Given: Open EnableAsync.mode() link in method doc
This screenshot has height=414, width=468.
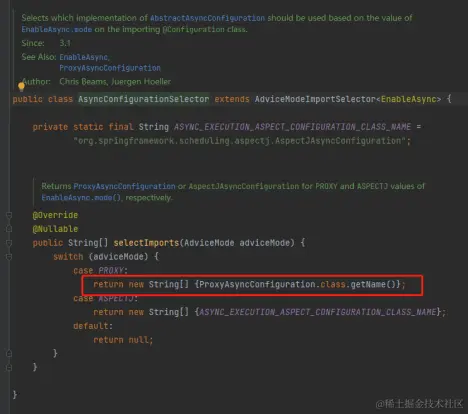Looking at the screenshot, I should [x=82, y=198].
